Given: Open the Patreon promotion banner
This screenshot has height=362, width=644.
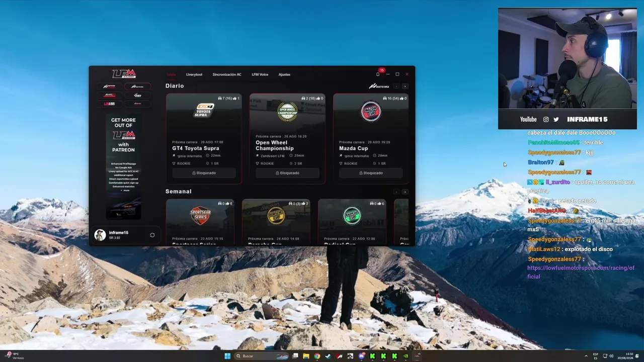Looking at the screenshot, I should 124,166.
